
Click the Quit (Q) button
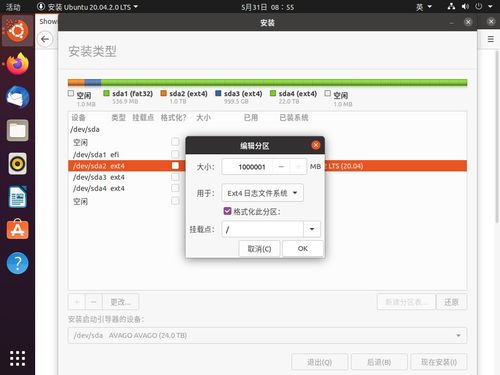[x=320, y=362]
